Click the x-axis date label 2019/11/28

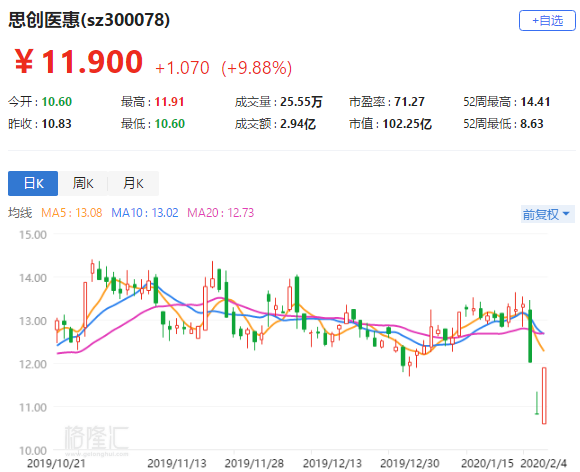(x=254, y=463)
